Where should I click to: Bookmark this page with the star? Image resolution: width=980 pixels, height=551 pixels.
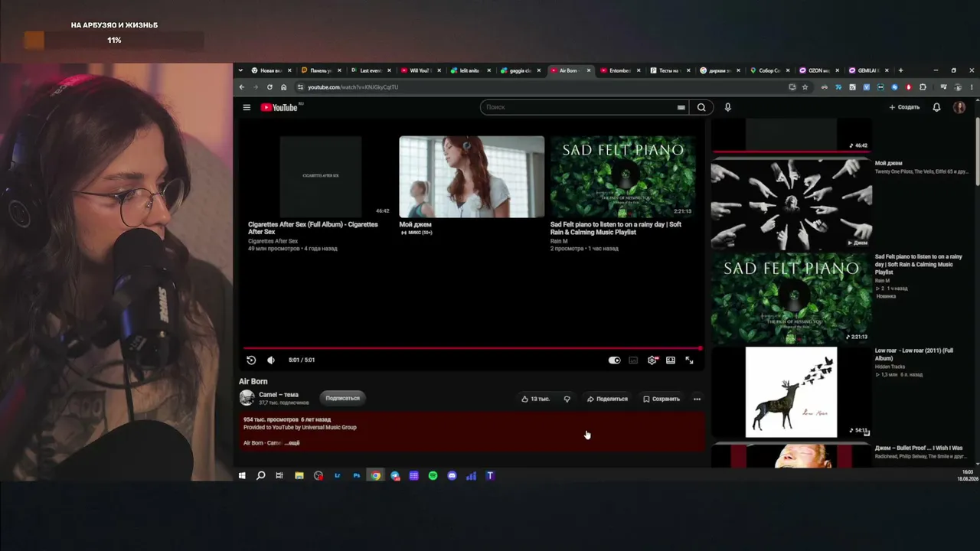[x=805, y=87]
